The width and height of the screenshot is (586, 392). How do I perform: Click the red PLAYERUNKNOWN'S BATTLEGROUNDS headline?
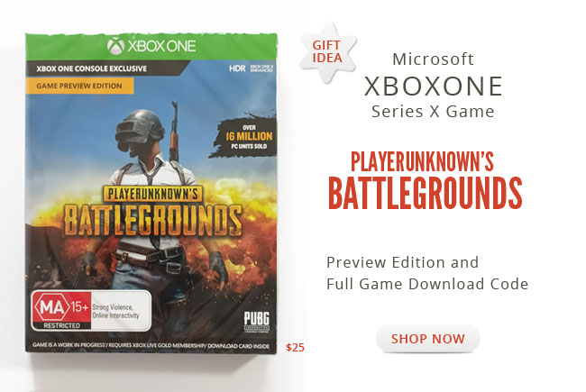425,180
